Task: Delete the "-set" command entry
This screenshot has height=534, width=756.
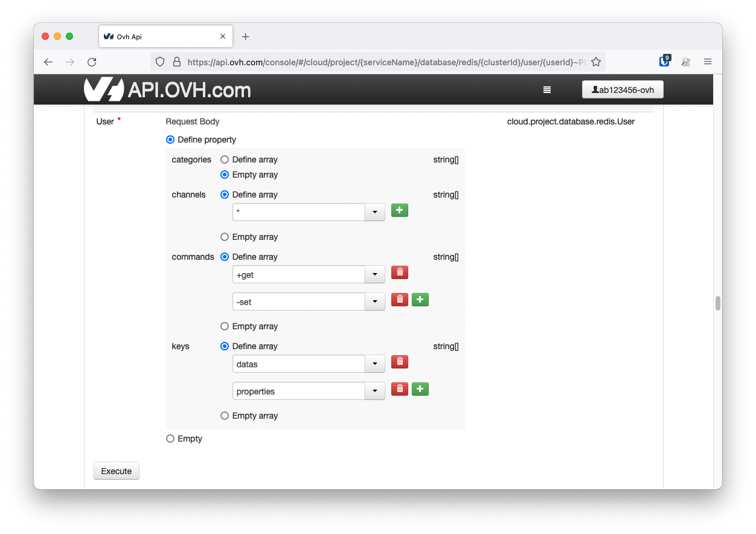Action: (399, 300)
